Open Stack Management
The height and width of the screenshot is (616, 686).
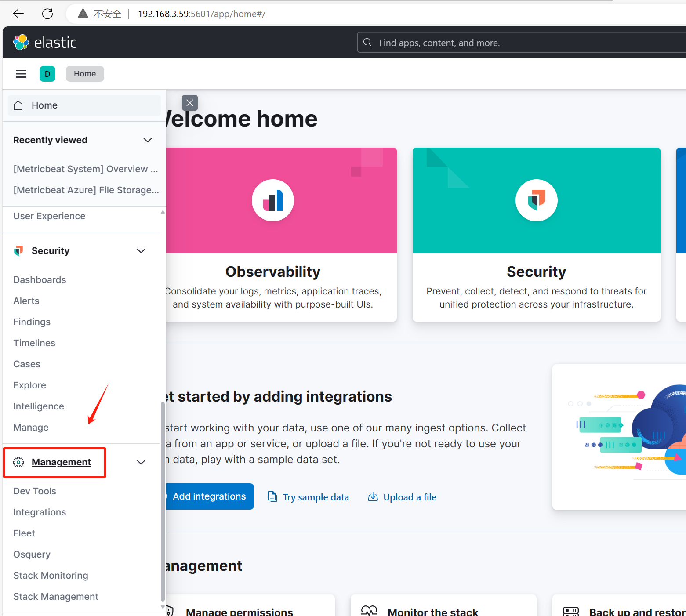[x=56, y=597]
